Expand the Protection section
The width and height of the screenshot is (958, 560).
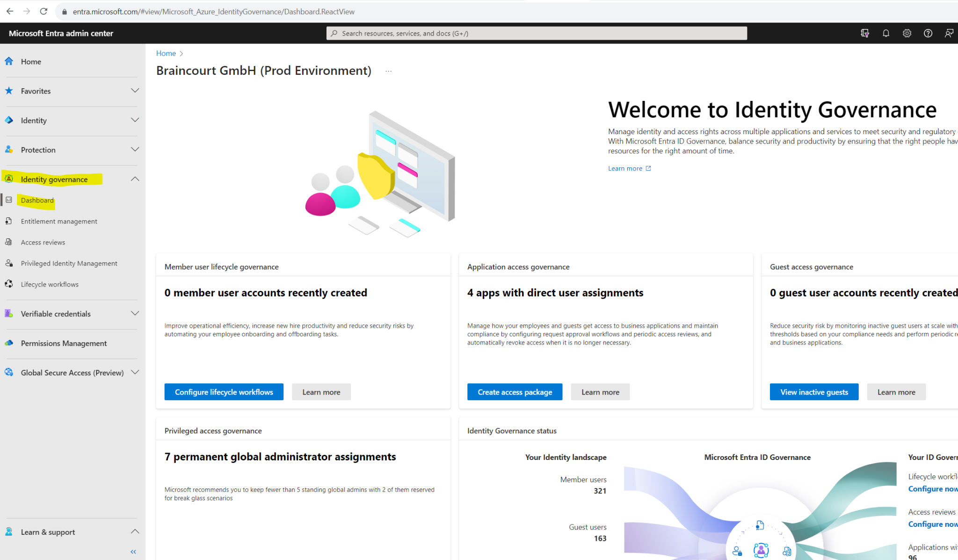tap(135, 150)
